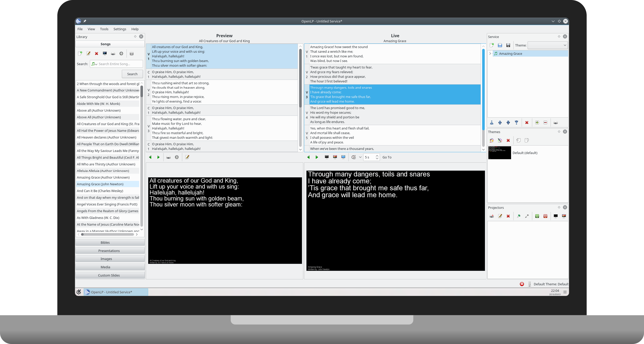Edit the selected song

[88, 53]
